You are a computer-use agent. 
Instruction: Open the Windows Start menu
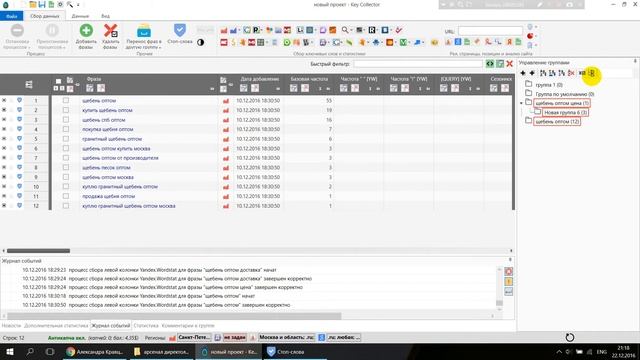coord(10,351)
